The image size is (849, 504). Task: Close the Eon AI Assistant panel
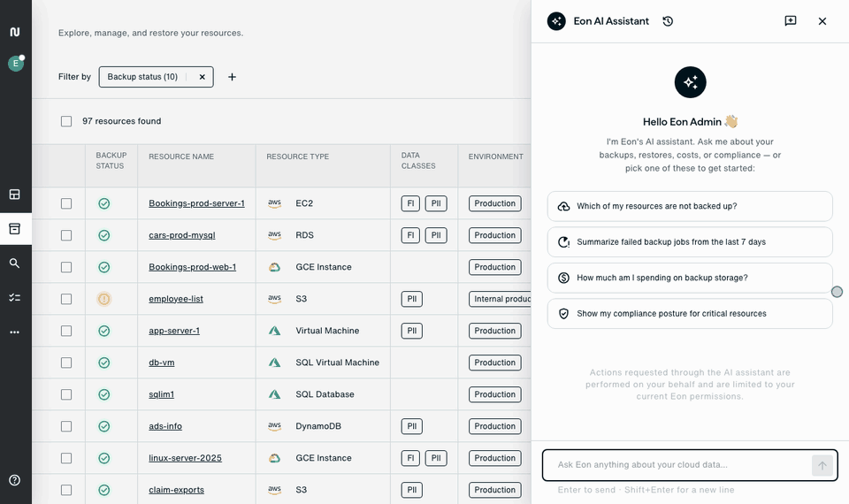tap(822, 21)
